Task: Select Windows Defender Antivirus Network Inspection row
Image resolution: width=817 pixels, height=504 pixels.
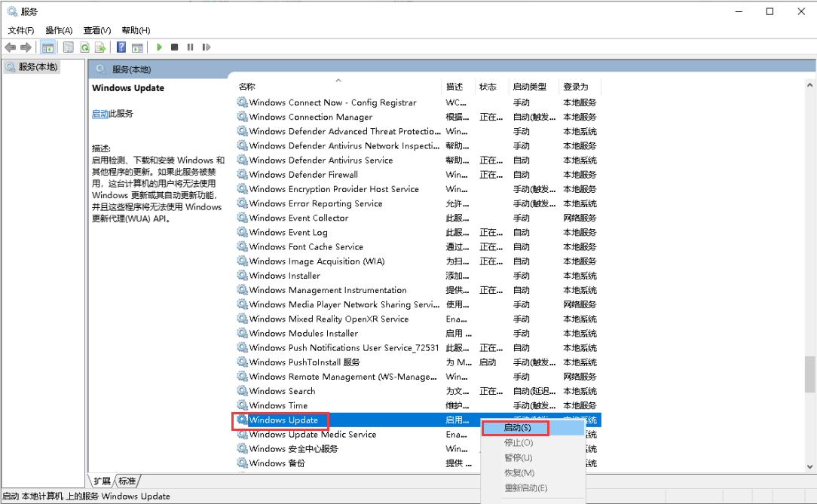Action: [x=418, y=146]
